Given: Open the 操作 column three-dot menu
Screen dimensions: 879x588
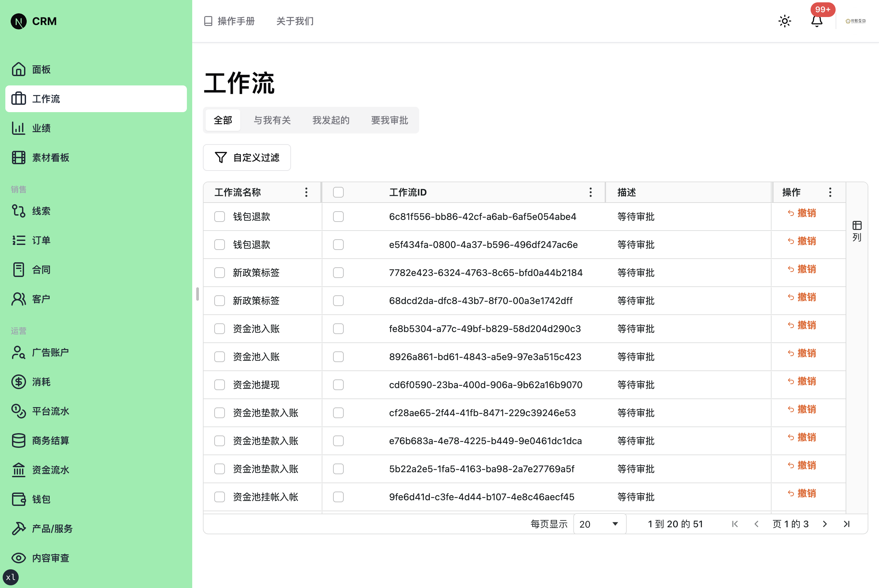Looking at the screenshot, I should [x=830, y=192].
